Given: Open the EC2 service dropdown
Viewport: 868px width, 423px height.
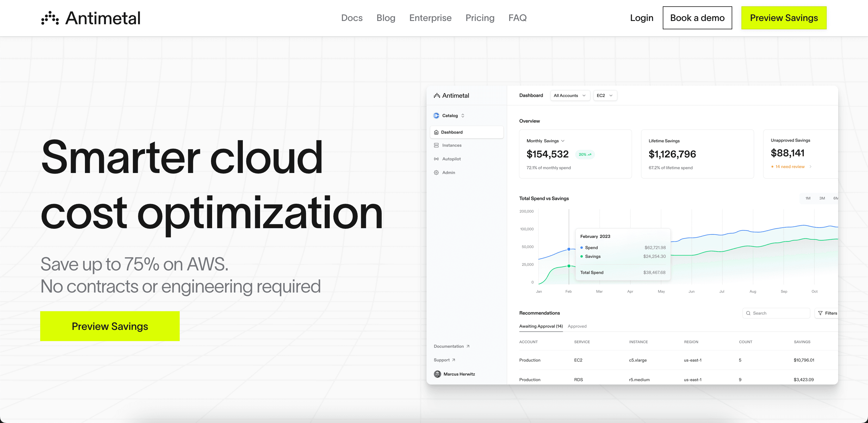Looking at the screenshot, I should (605, 95).
